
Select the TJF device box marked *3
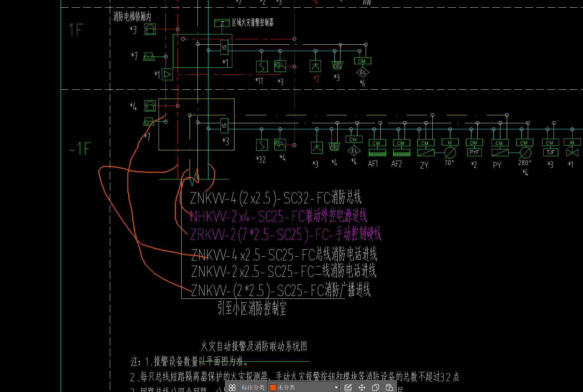coord(551,152)
